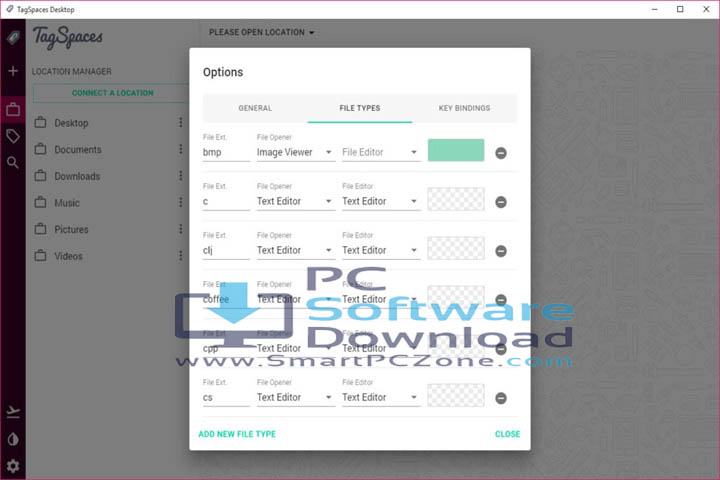Open the transparent color swatch for clj
The width and height of the screenshot is (720, 480).
pos(456,248)
